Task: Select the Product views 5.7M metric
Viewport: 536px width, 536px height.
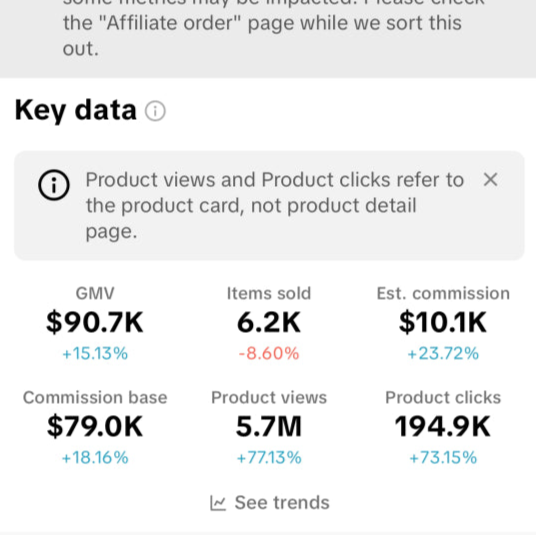Action: point(269,427)
